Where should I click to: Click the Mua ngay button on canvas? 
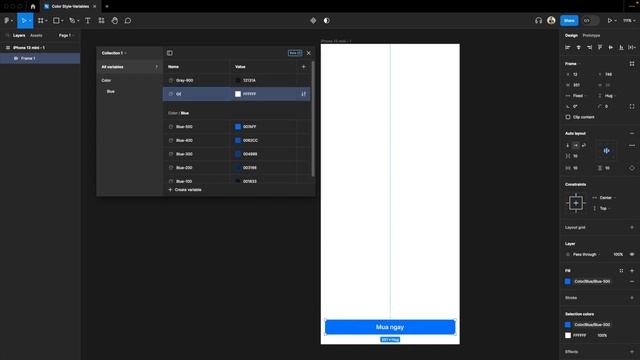pos(390,327)
